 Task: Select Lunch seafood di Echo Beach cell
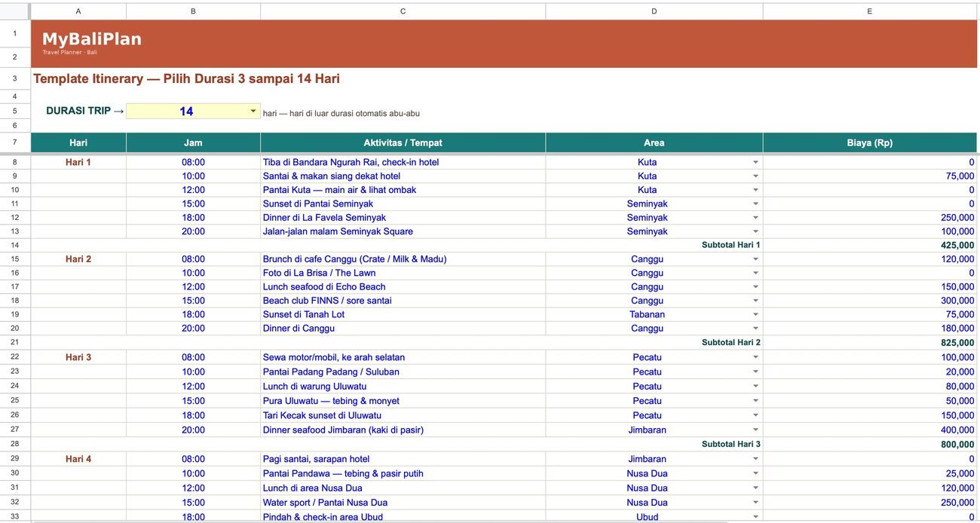coord(403,286)
